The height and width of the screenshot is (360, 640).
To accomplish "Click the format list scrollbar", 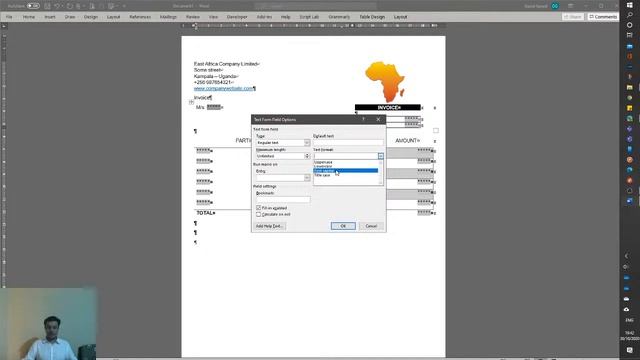I will pos(380,172).
